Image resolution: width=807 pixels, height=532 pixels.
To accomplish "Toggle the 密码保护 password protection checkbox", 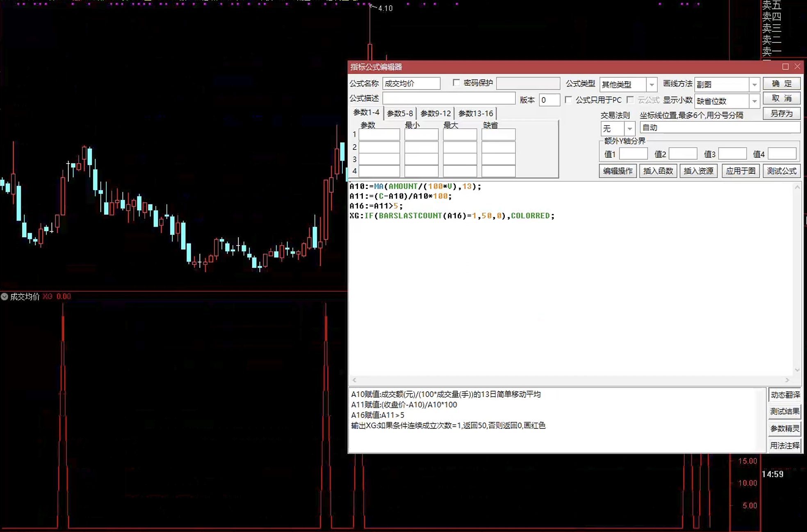I will click(x=456, y=83).
